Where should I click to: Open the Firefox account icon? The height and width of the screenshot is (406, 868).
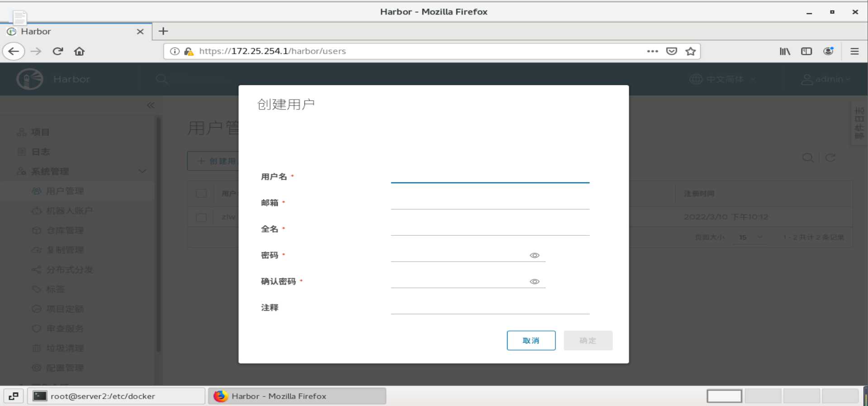(x=828, y=51)
